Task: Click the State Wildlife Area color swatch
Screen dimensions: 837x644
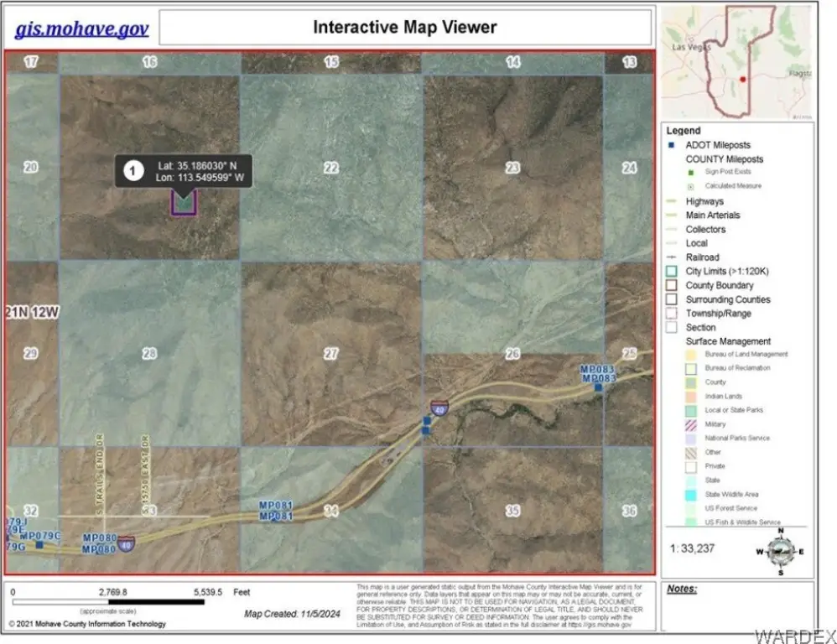Action: (x=694, y=495)
